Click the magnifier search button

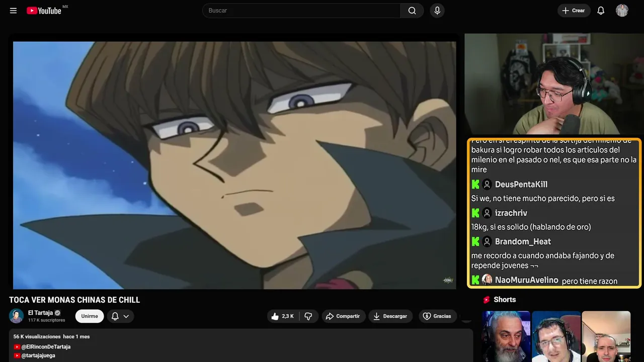(x=412, y=11)
